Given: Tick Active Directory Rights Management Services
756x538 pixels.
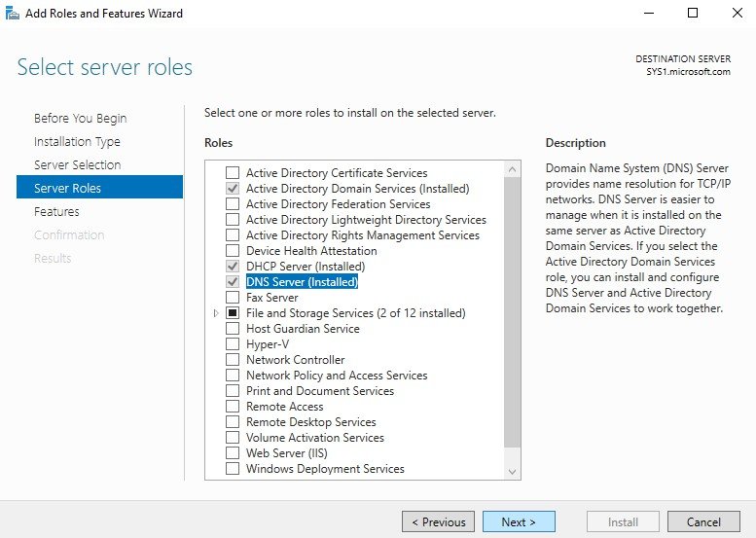Looking at the screenshot, I should 233,234.
